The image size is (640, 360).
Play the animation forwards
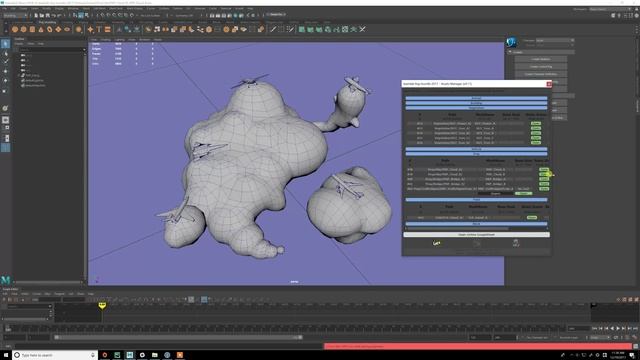[618, 329]
